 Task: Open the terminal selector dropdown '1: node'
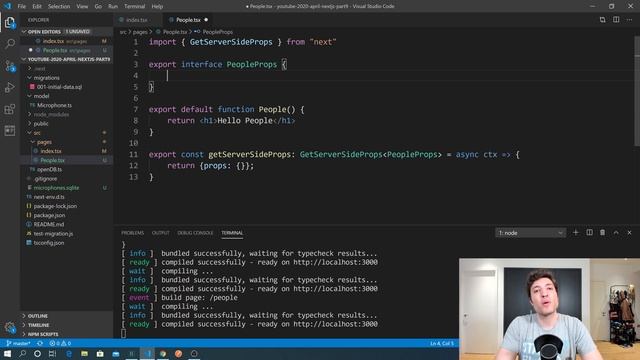530,233
